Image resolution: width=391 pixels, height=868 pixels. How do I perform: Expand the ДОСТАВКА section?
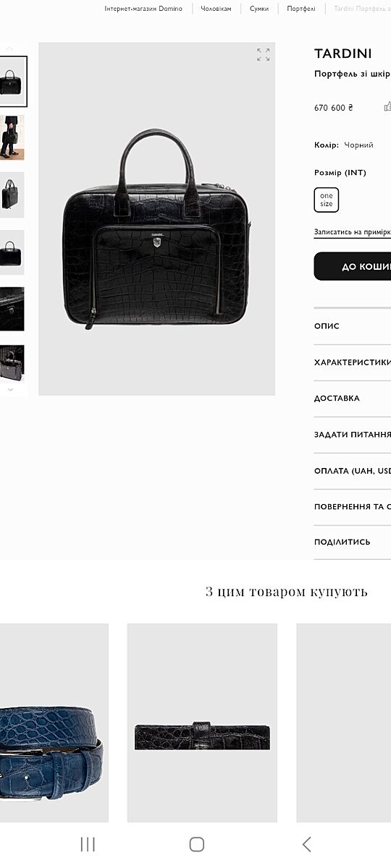point(353,399)
